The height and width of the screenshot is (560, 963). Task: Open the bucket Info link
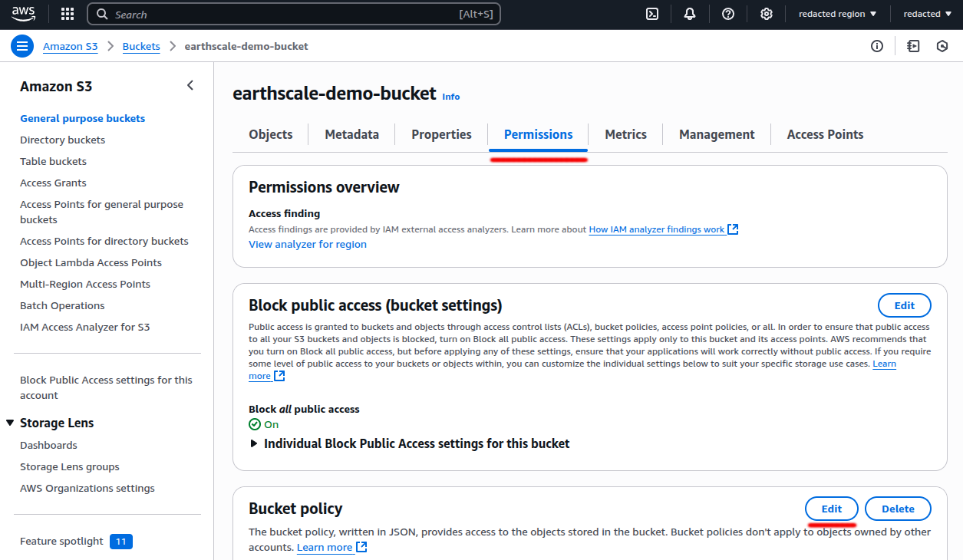point(451,97)
